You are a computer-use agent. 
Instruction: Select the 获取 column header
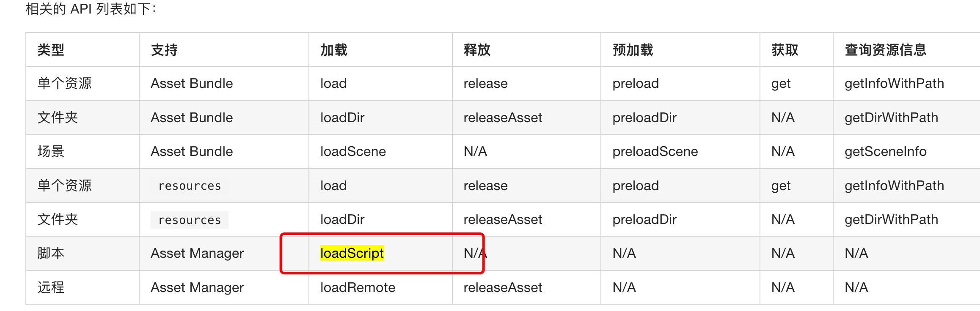click(785, 50)
